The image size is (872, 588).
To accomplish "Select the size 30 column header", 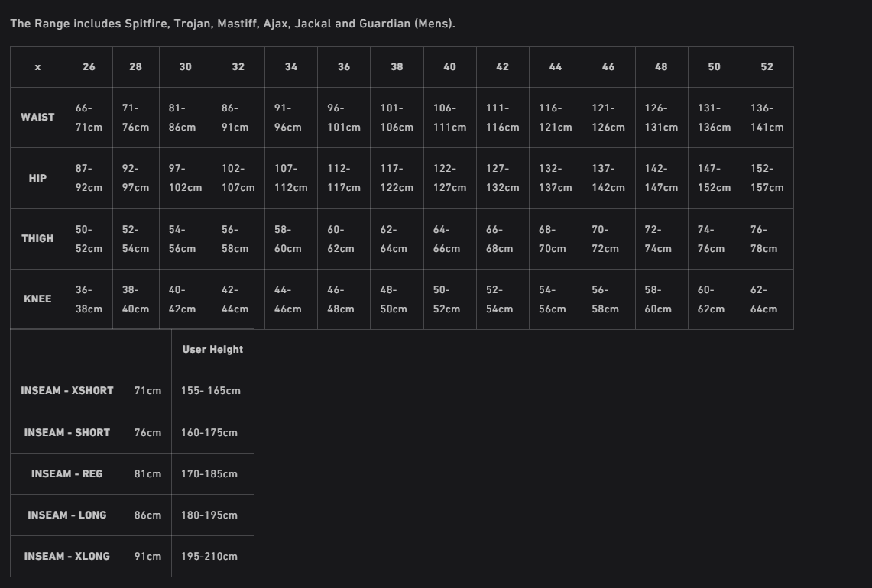I will [185, 66].
